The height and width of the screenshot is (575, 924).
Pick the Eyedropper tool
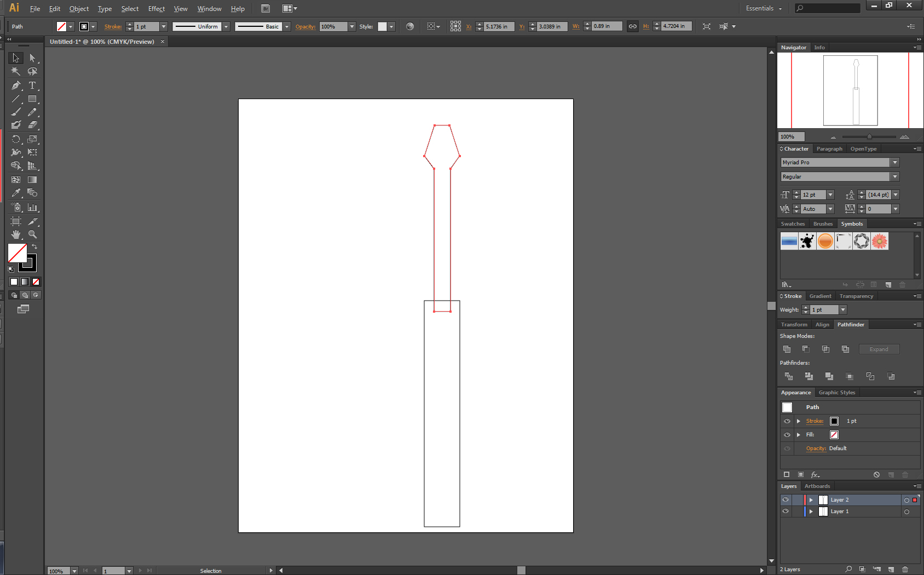click(16, 193)
